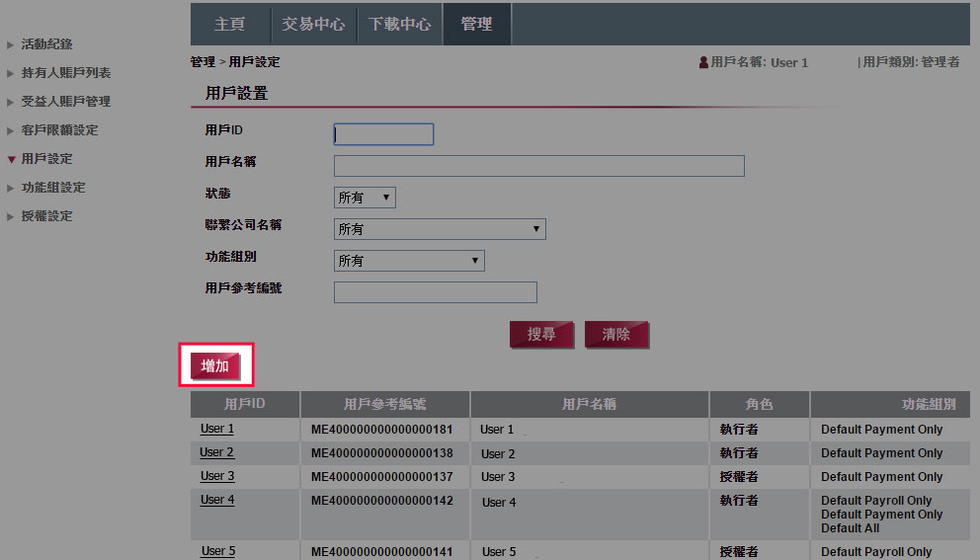This screenshot has height=560, width=980.
Task: Open the 下載中心 tab
Action: point(399,25)
